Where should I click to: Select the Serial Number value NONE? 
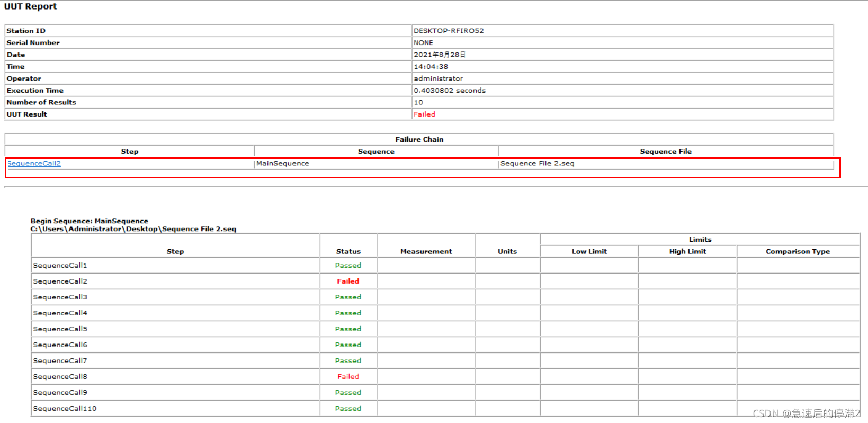coord(423,42)
